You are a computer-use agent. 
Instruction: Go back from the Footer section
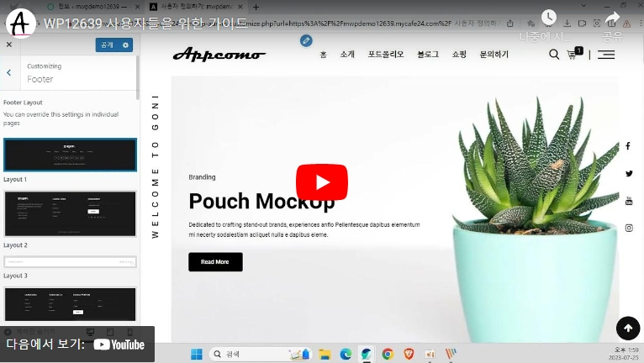click(9, 72)
